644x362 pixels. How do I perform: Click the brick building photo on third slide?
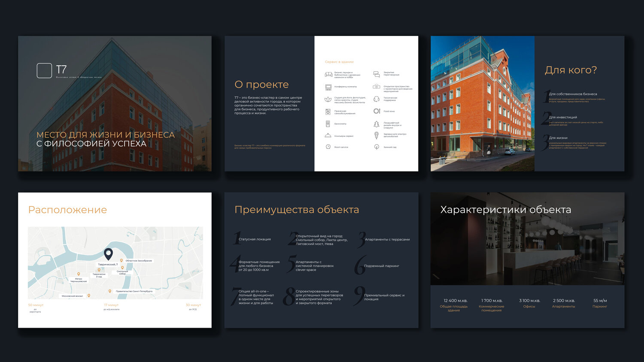click(x=483, y=103)
